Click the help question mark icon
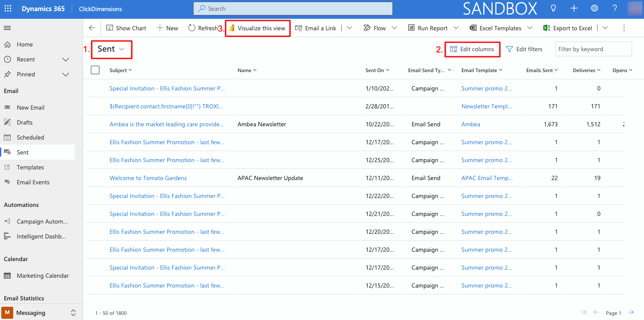The image size is (644, 320). [x=615, y=9]
